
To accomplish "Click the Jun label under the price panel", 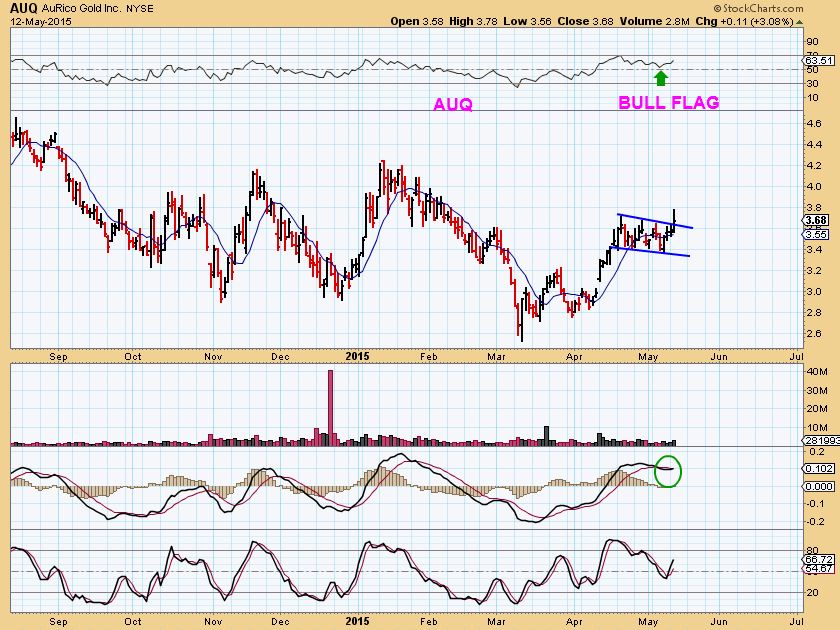I will [x=719, y=357].
